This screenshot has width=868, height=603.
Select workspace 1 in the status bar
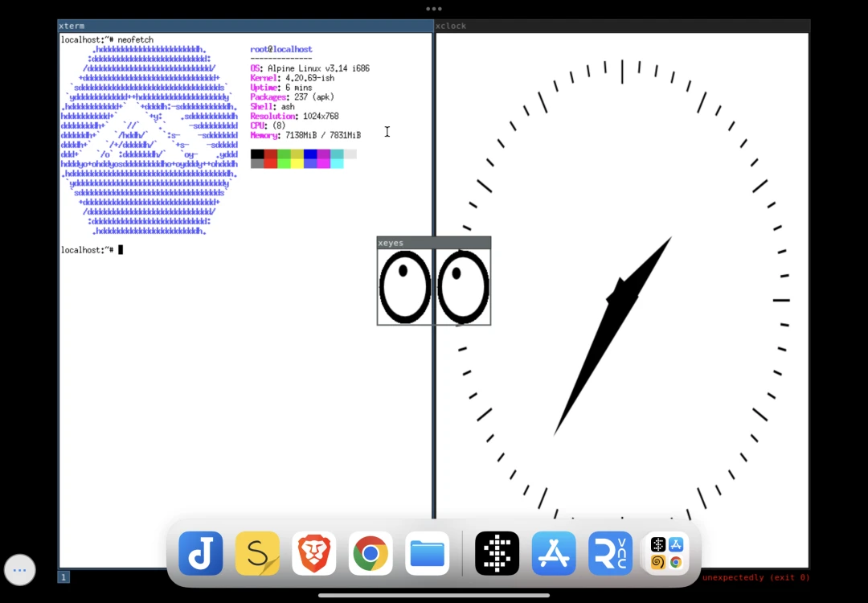[x=63, y=576]
